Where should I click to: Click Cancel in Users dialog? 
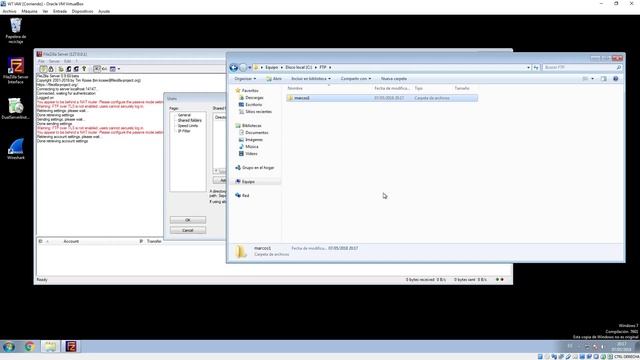click(x=188, y=231)
